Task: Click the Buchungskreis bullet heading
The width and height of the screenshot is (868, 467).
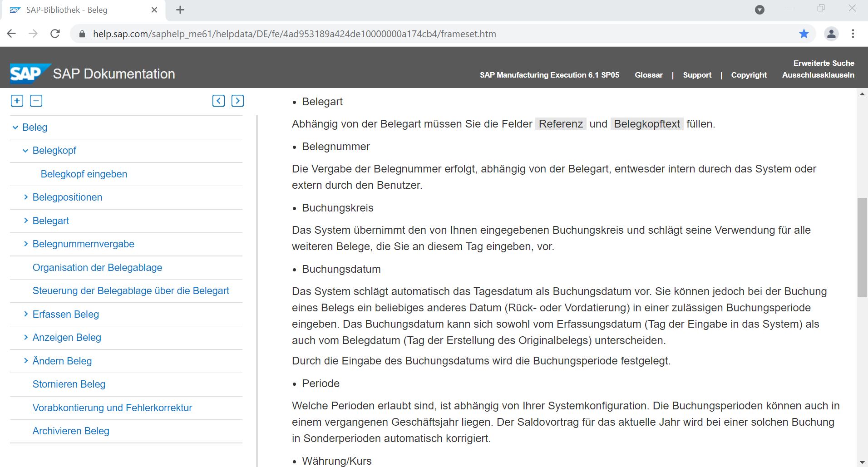Action: coord(338,208)
